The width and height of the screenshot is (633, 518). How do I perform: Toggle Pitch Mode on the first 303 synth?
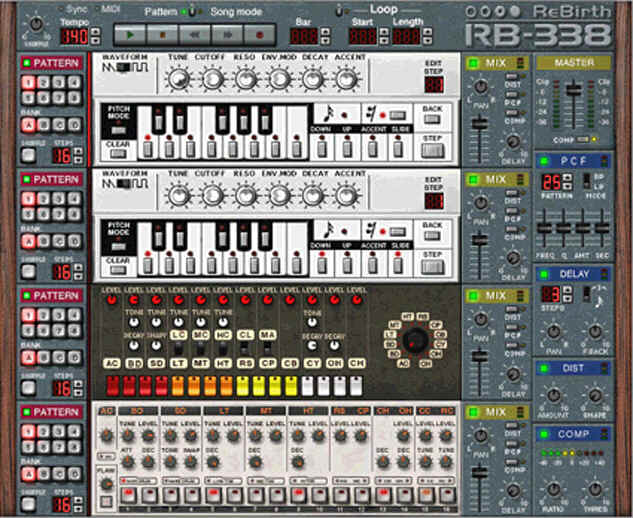(x=118, y=130)
